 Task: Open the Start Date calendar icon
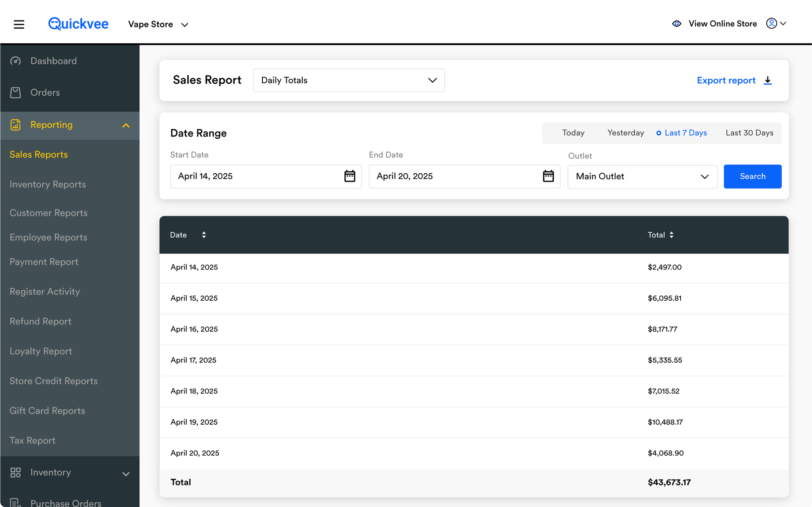tap(350, 176)
